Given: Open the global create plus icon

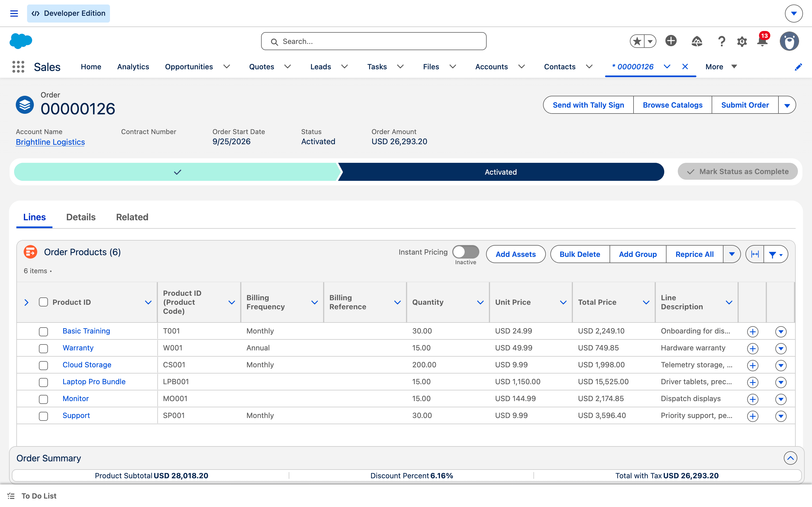Looking at the screenshot, I should point(671,41).
